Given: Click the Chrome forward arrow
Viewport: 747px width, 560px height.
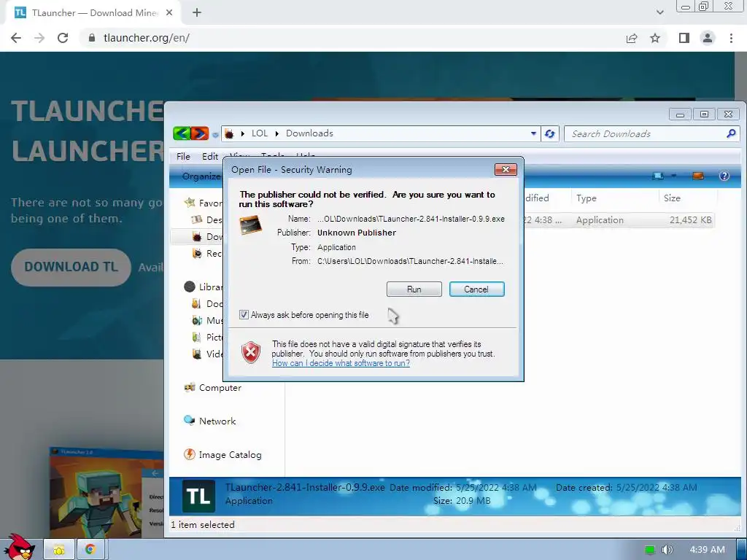Looking at the screenshot, I should (x=39, y=38).
